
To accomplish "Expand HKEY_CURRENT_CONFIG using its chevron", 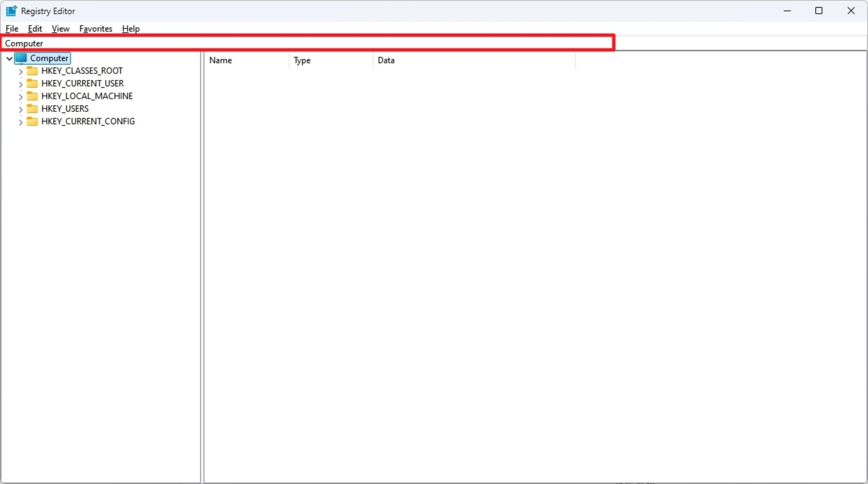I will (x=20, y=121).
